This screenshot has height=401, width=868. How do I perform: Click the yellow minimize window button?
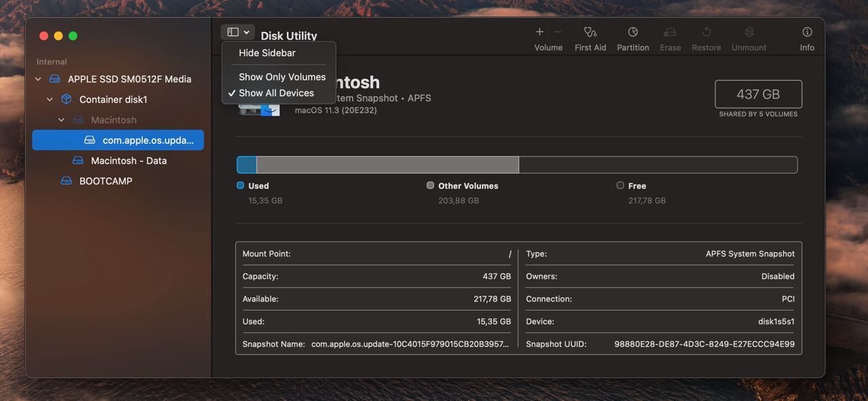[58, 36]
